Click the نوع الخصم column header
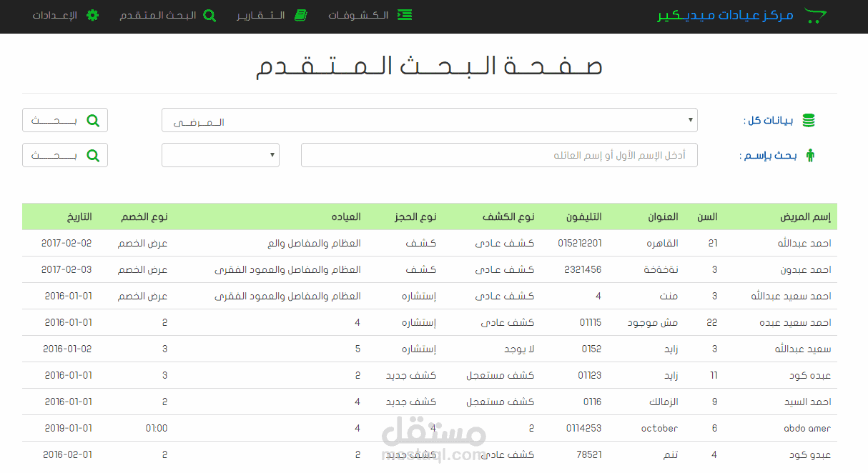The image size is (868, 473). tap(143, 216)
